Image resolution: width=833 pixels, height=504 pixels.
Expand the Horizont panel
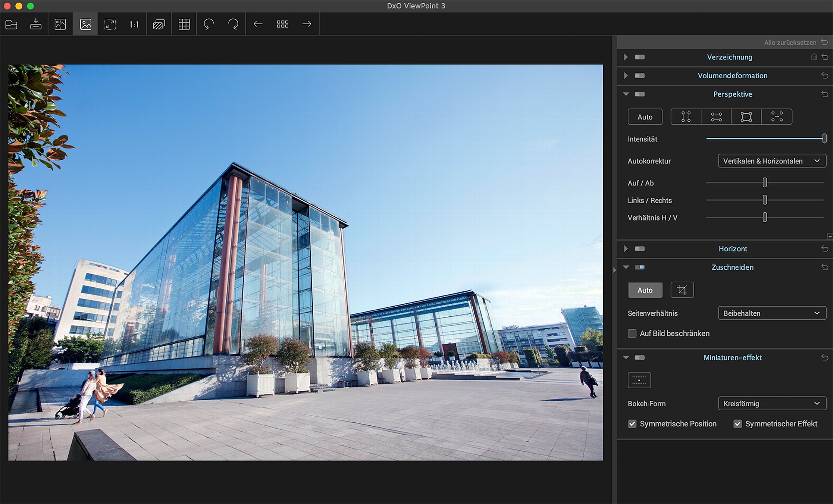pos(626,248)
